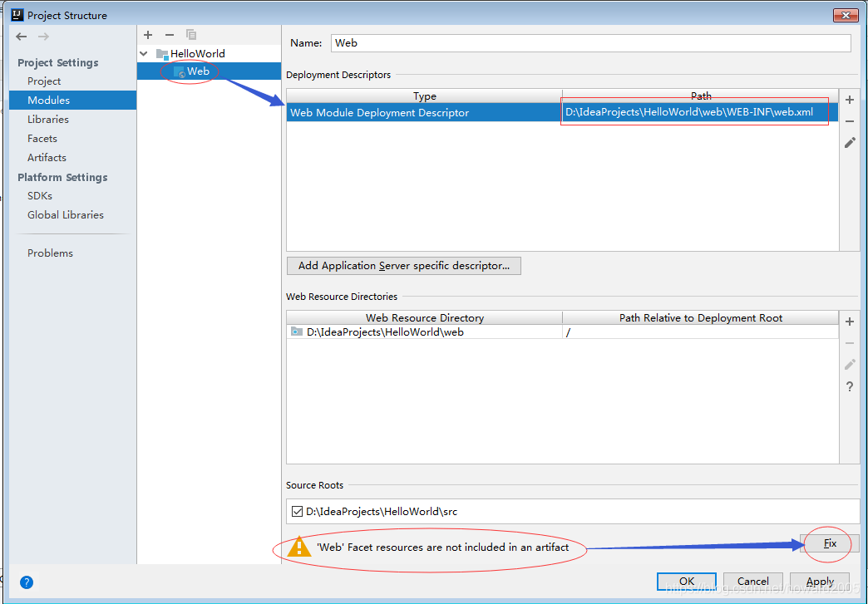
Task: Copy the selected module with the copy icon
Action: [x=191, y=35]
